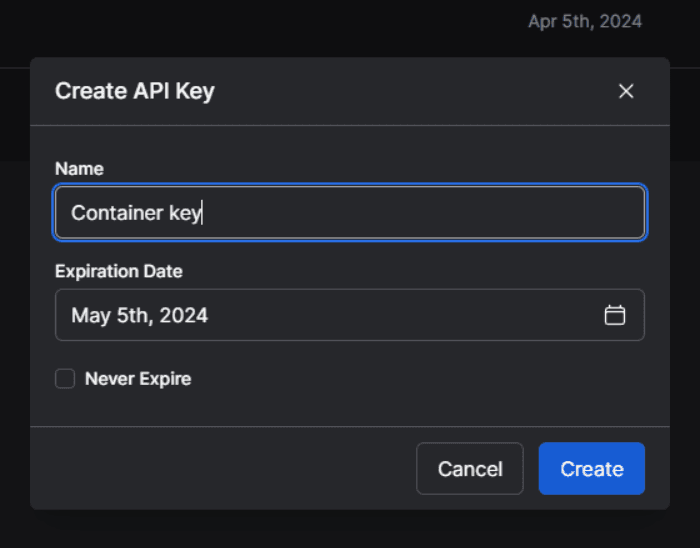Click the year "2024" in the Expiration Date field
This screenshot has width=700, height=548.
[x=185, y=315]
